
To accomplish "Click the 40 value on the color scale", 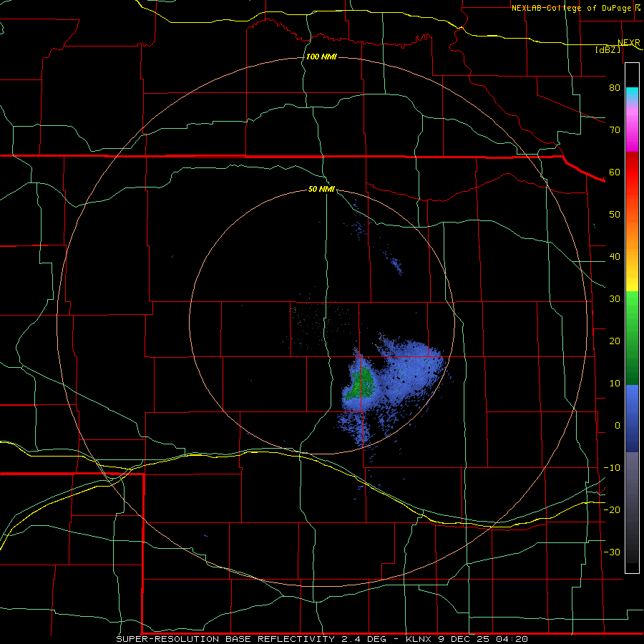I will [x=615, y=257].
